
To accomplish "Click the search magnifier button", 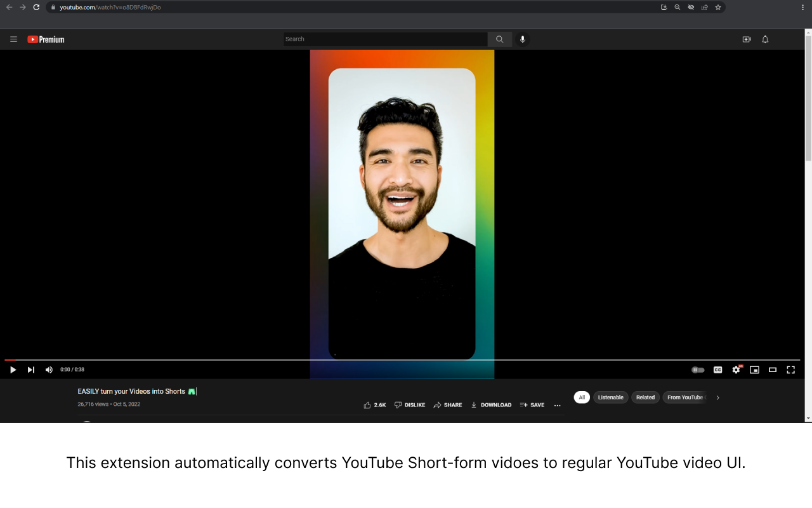I will pos(500,39).
